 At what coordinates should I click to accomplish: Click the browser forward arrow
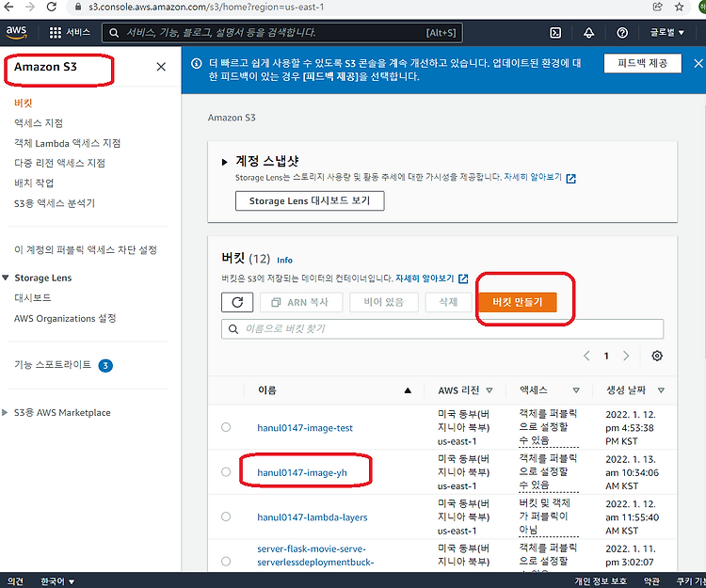[30, 7]
